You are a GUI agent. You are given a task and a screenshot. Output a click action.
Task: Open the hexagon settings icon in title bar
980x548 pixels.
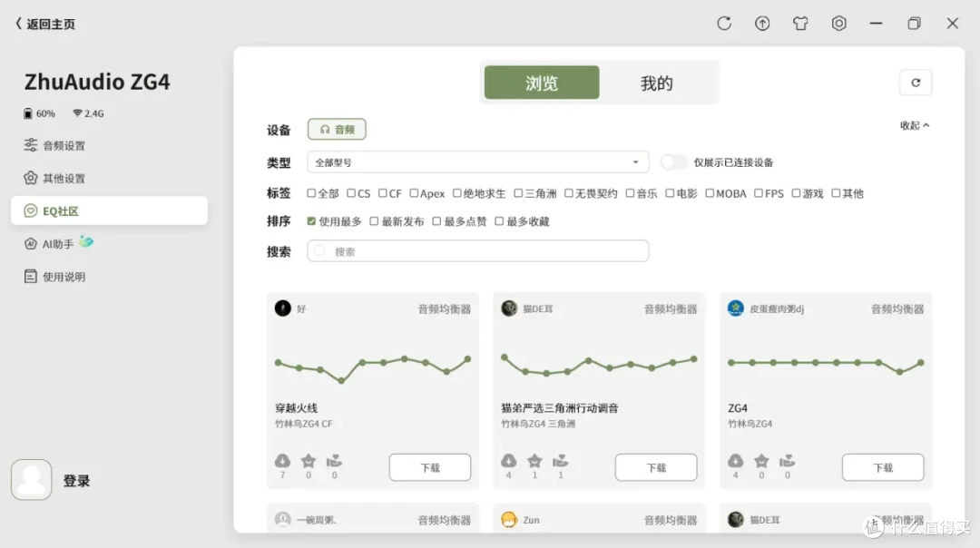click(838, 24)
